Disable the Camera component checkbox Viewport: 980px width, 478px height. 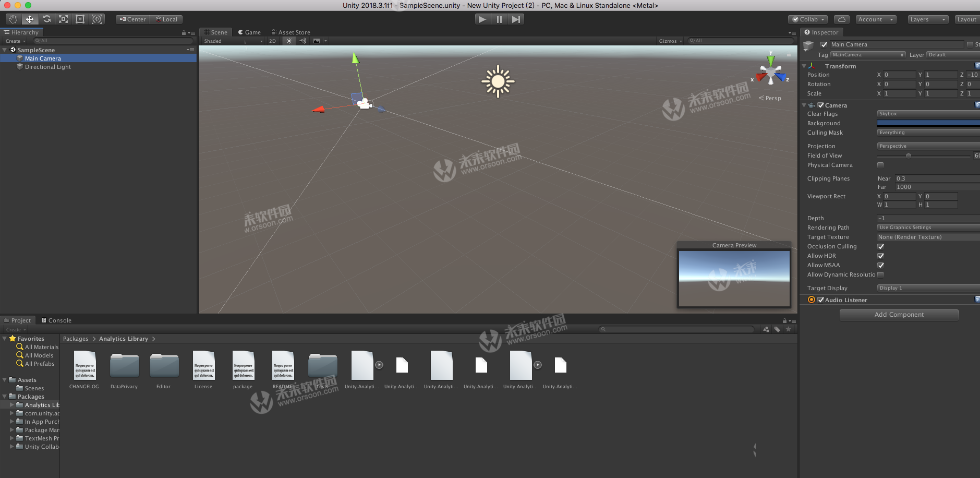pyautogui.click(x=821, y=105)
